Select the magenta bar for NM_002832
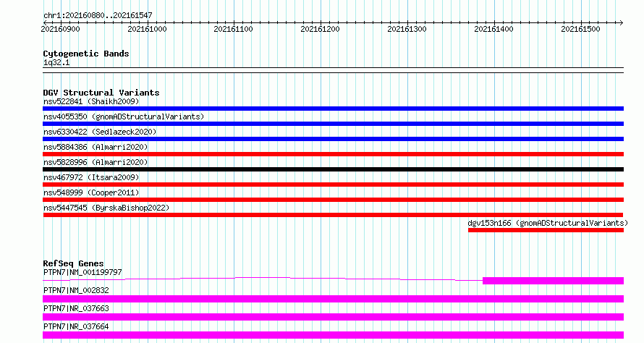644x343 pixels. [333, 299]
